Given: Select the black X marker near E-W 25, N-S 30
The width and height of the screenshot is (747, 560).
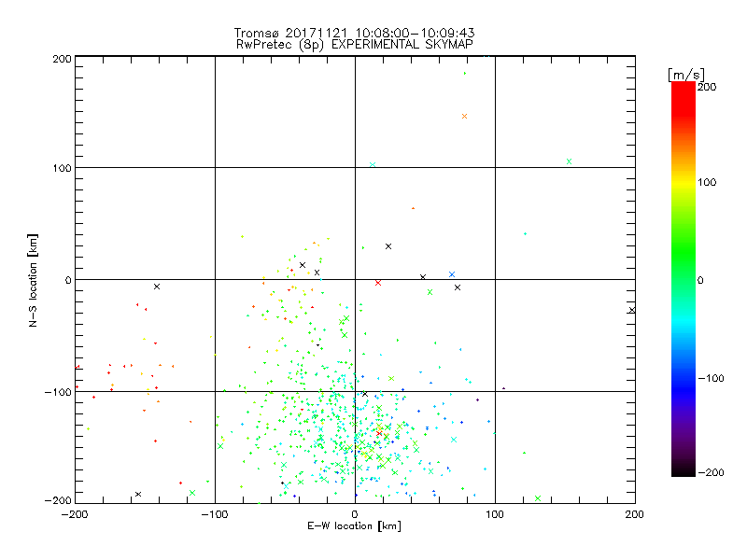Looking at the screenshot, I should tap(388, 246).
